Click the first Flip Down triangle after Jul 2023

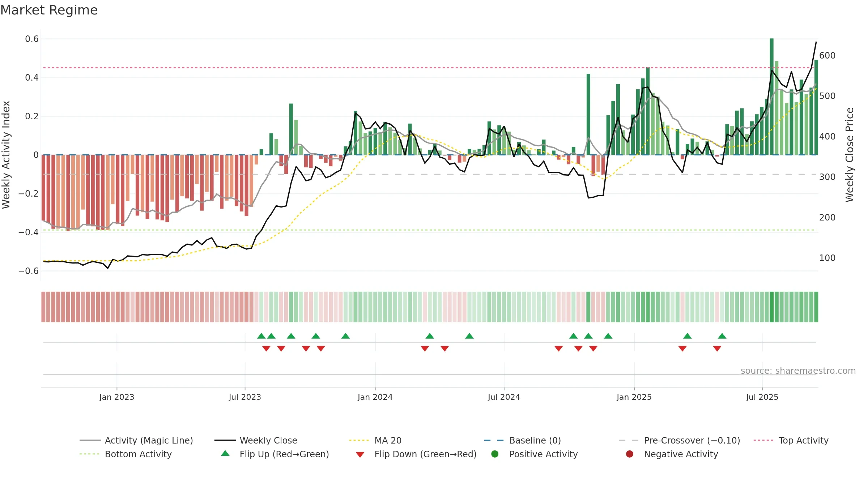pos(266,348)
